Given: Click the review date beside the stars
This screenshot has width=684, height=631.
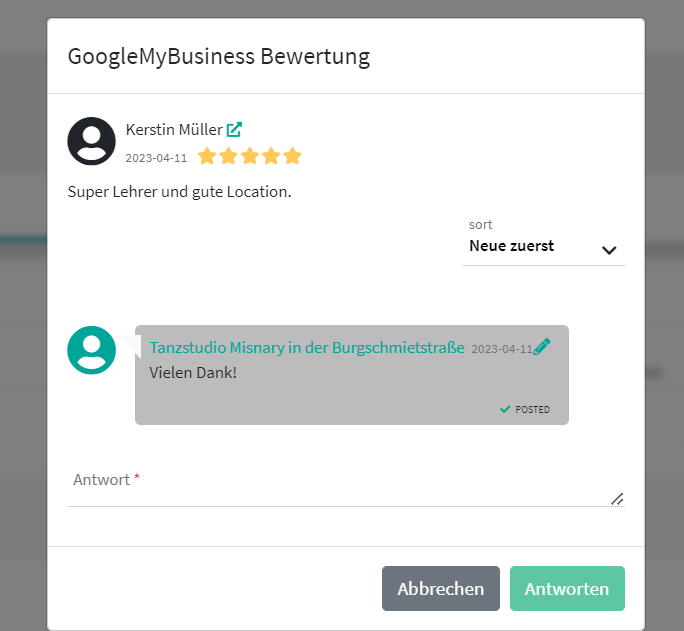Looking at the screenshot, I should pos(156,158).
